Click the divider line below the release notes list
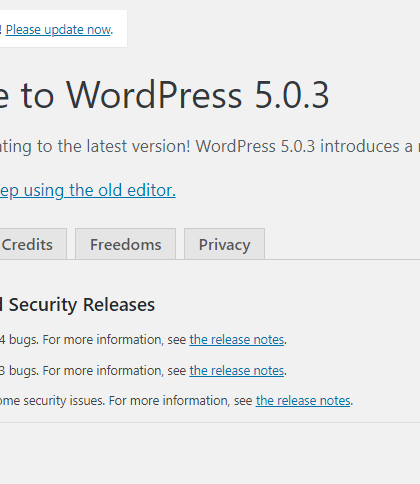Image resolution: width=420 pixels, height=484 pixels. 210,423
